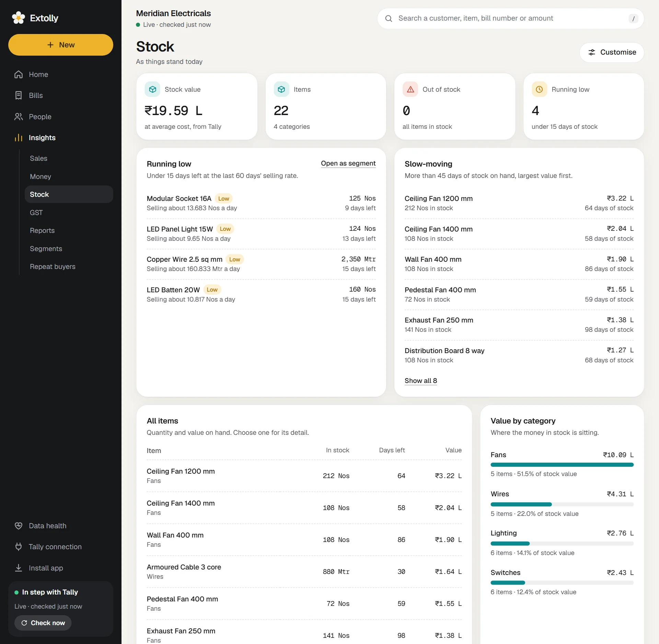Image resolution: width=659 pixels, height=644 pixels.
Task: Click the Stock value box icon
Action: pos(152,89)
